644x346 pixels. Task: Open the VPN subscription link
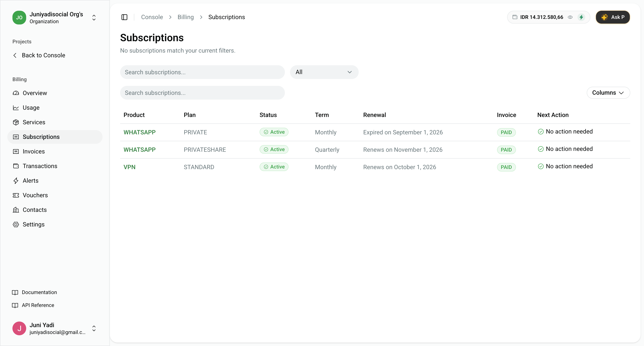click(130, 167)
